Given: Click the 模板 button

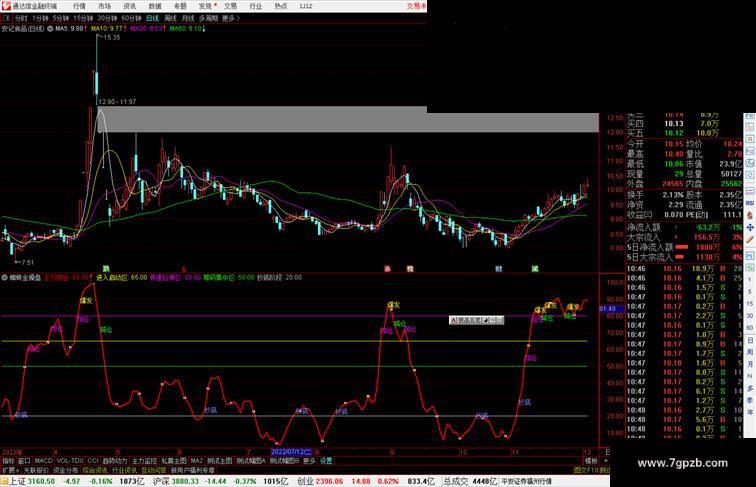Looking at the screenshot, I should coord(591,461).
